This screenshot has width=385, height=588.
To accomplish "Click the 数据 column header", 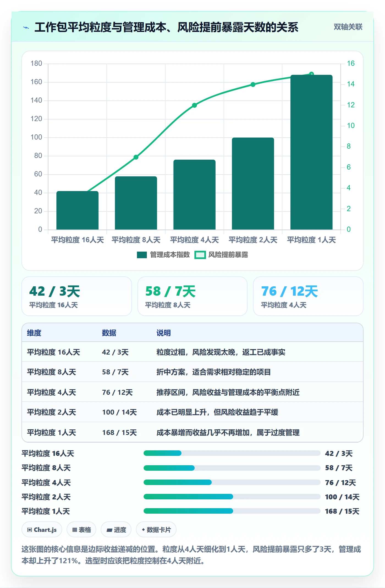I will pyautogui.click(x=109, y=333).
